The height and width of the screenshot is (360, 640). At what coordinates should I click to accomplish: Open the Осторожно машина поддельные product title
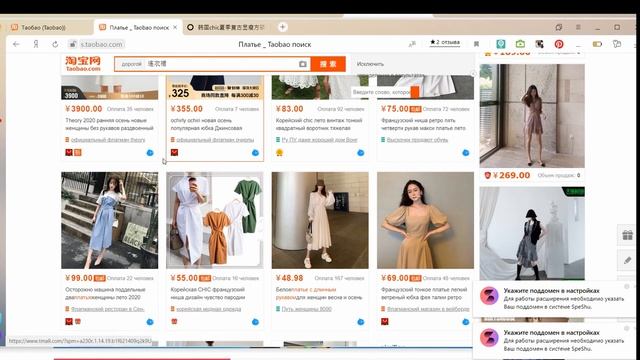pos(105,293)
